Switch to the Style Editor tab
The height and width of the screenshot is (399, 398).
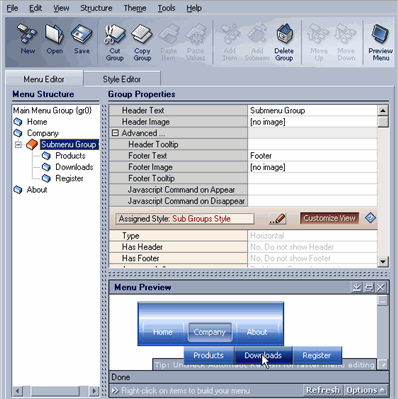[122, 79]
